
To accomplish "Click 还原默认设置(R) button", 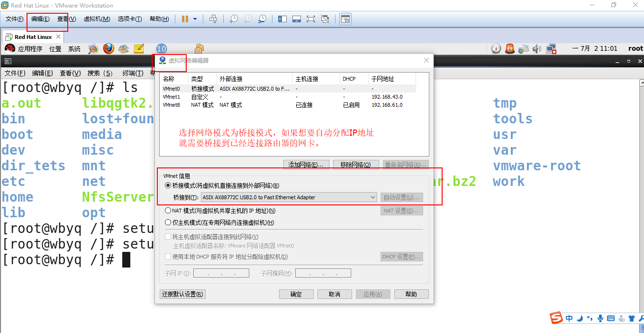I will coord(182,294).
